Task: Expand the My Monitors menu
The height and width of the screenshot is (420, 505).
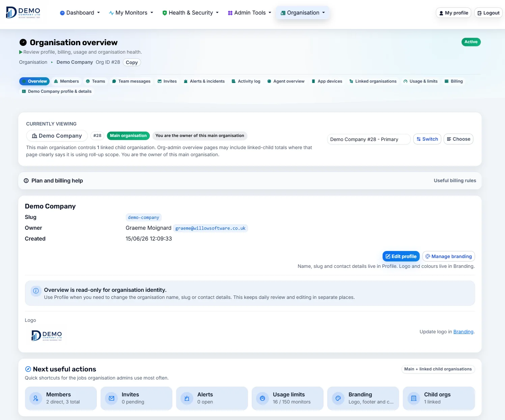Action: (x=131, y=13)
